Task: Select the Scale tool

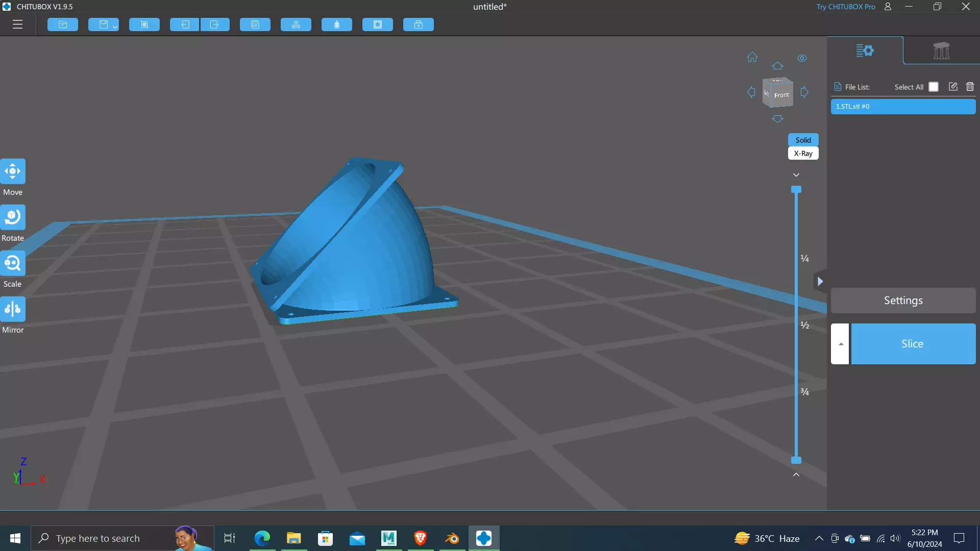Action: [x=13, y=263]
